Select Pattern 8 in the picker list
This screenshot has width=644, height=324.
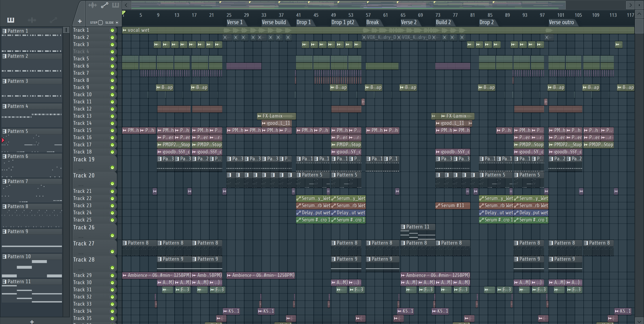coord(32,206)
